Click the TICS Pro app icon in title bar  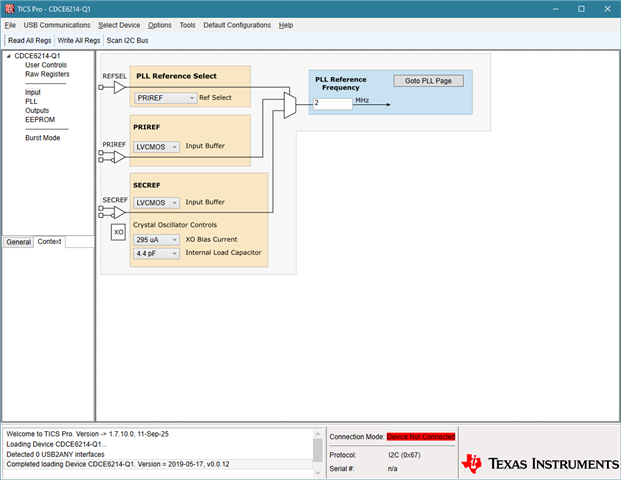tap(10, 9)
